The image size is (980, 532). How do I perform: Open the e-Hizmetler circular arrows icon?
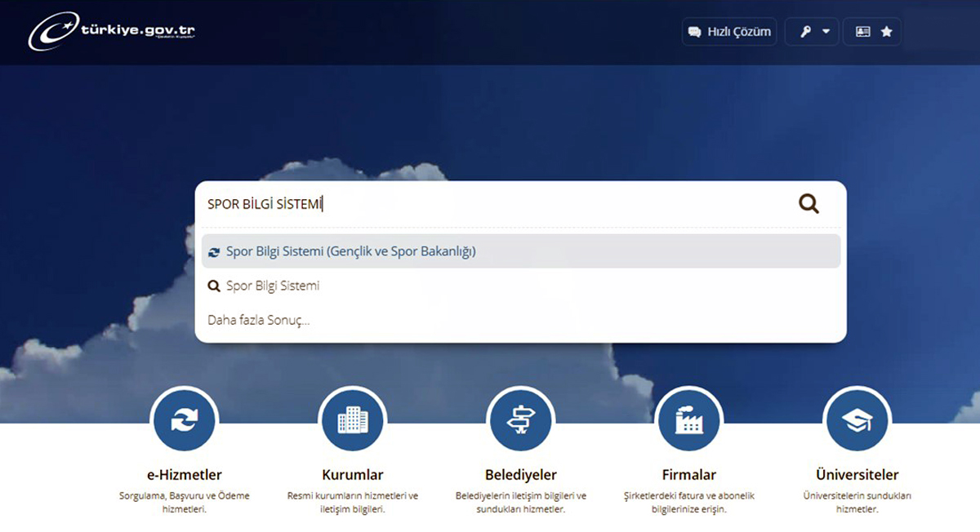[185, 420]
